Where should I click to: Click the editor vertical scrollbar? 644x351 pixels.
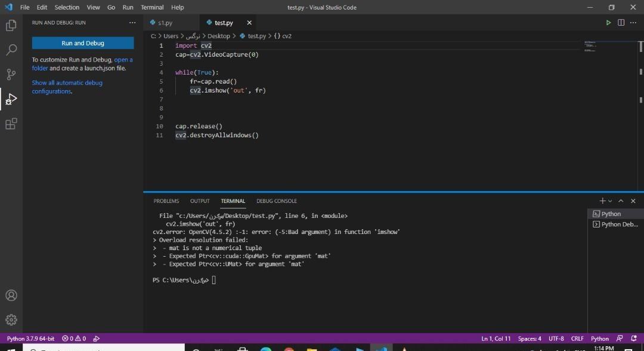tap(640, 115)
